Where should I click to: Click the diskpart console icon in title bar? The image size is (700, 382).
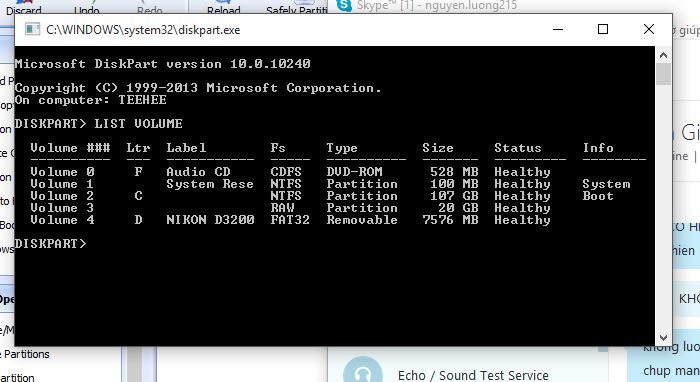pos(32,29)
